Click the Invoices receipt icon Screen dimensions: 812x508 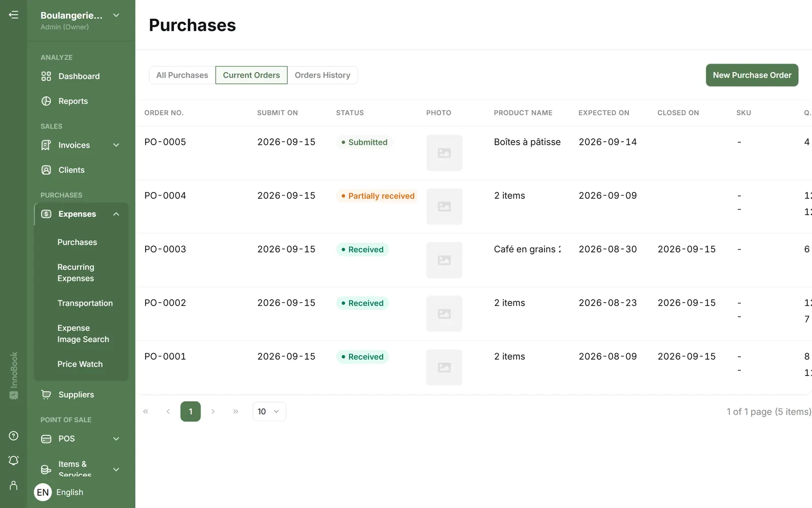click(46, 145)
